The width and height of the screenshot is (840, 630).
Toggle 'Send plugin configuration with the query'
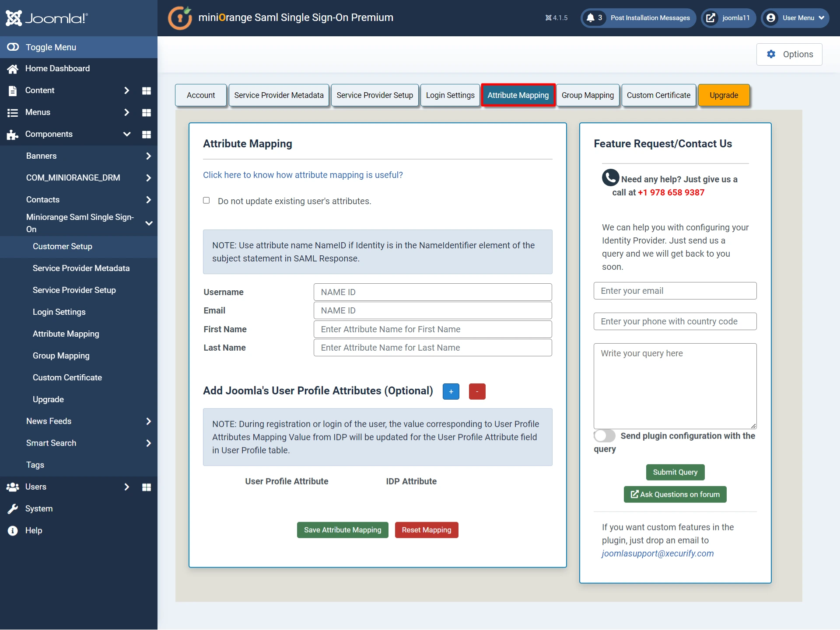(x=604, y=435)
